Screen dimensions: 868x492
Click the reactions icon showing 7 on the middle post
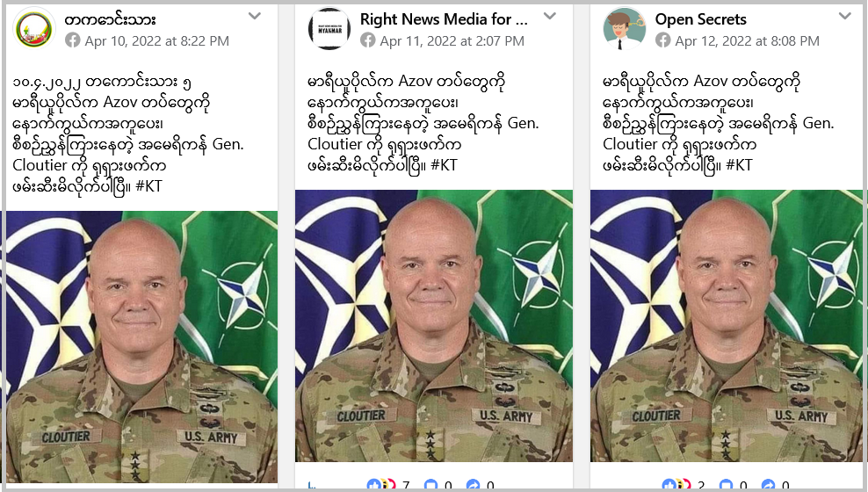tap(382, 485)
